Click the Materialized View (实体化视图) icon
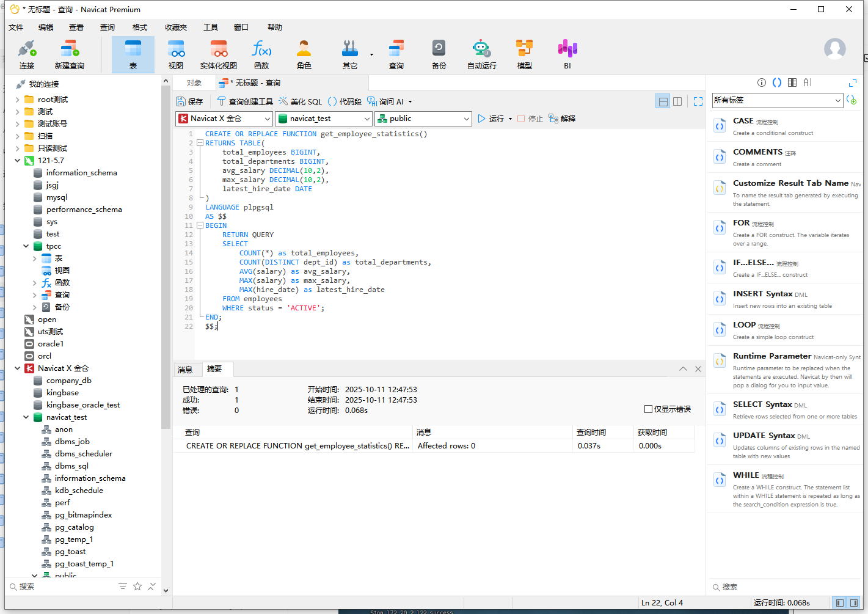 219,54
